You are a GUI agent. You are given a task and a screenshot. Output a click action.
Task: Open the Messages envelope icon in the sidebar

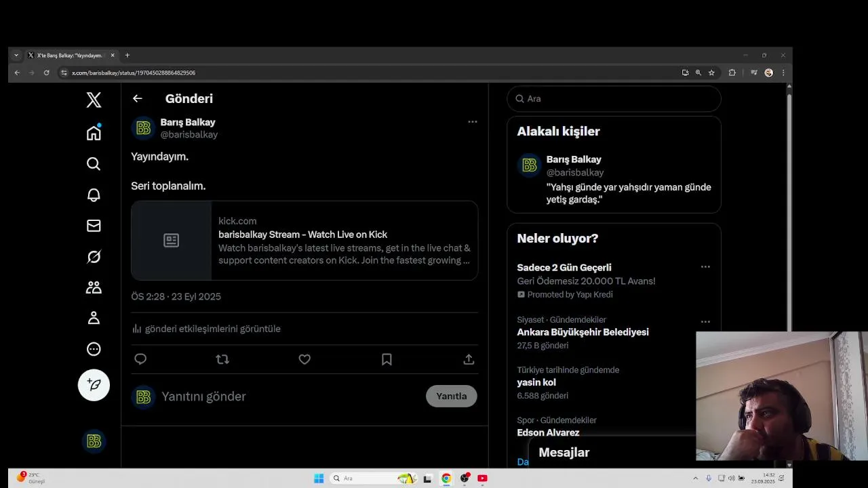(x=94, y=226)
